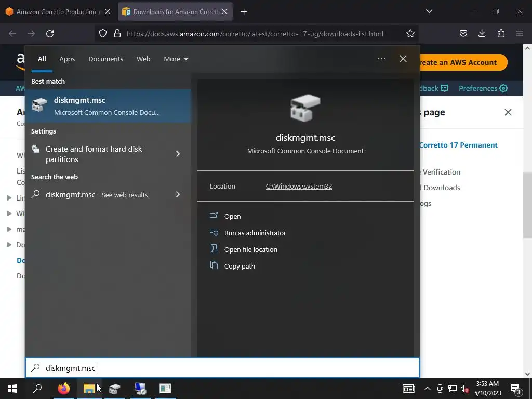Click the Save to Pocket icon

[463, 33]
